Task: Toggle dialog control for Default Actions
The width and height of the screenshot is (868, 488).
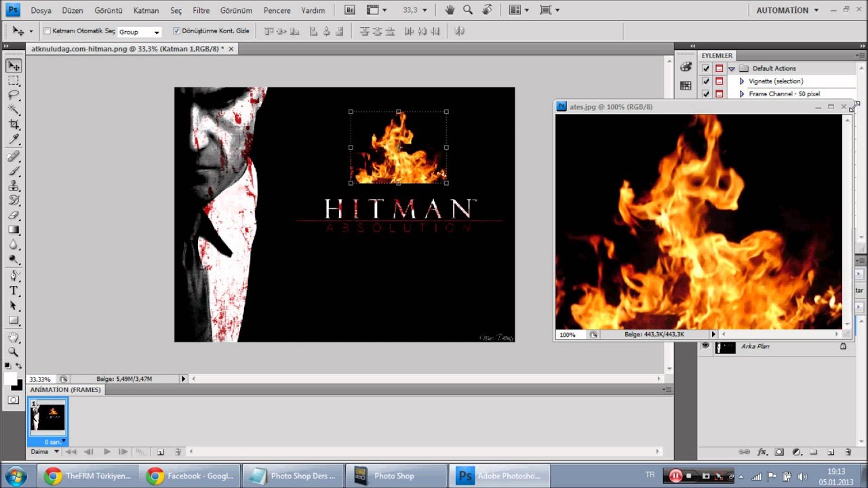Action: point(719,68)
